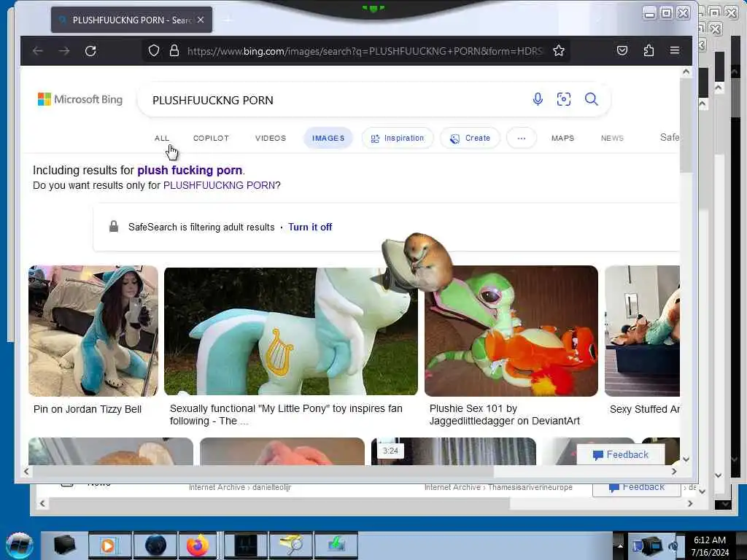
Task: Switch to the MAPS tab
Action: coord(562,138)
